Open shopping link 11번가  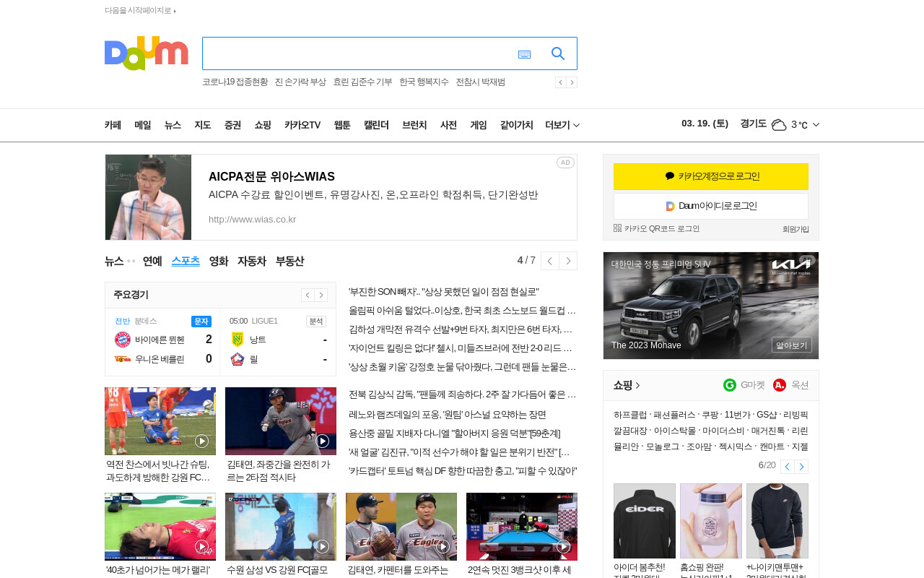(x=737, y=415)
